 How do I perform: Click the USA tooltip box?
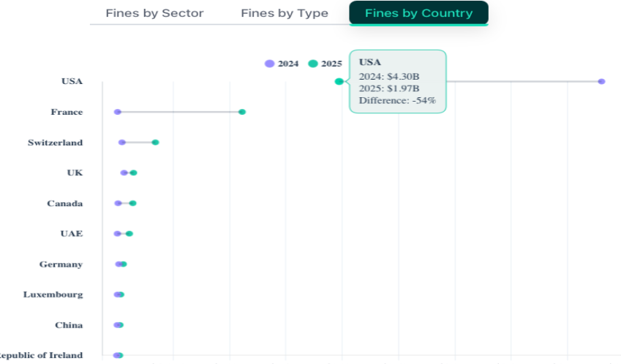point(397,81)
